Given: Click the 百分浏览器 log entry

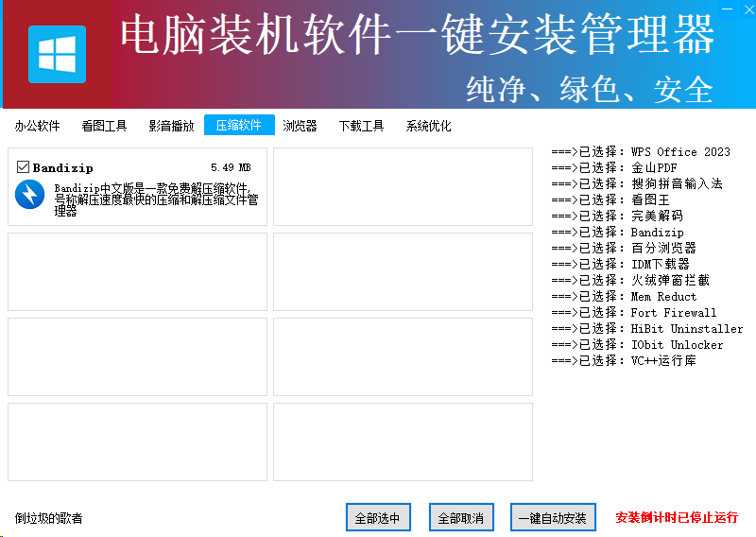Looking at the screenshot, I should coord(624,248).
